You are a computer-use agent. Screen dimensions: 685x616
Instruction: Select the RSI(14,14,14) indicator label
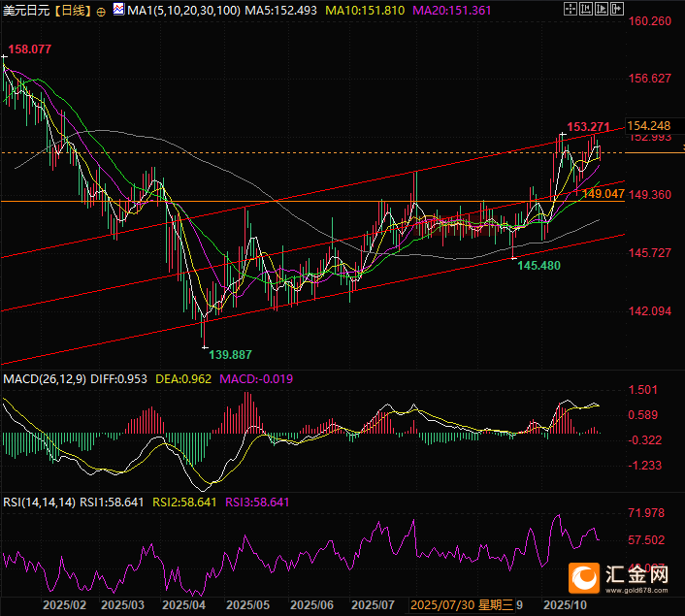[39, 502]
